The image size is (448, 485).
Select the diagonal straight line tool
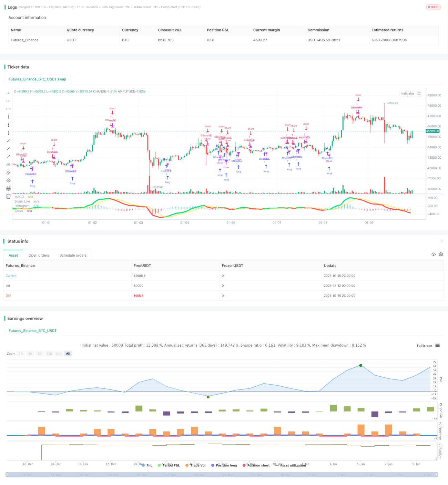pos(8,141)
